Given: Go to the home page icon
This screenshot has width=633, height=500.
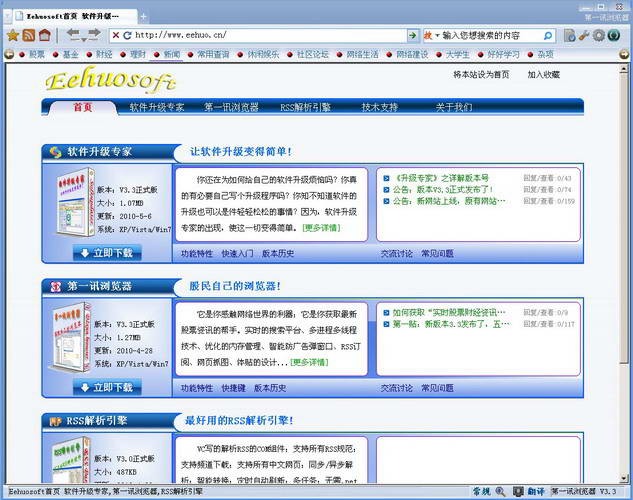Looking at the screenshot, I should pos(44,36).
